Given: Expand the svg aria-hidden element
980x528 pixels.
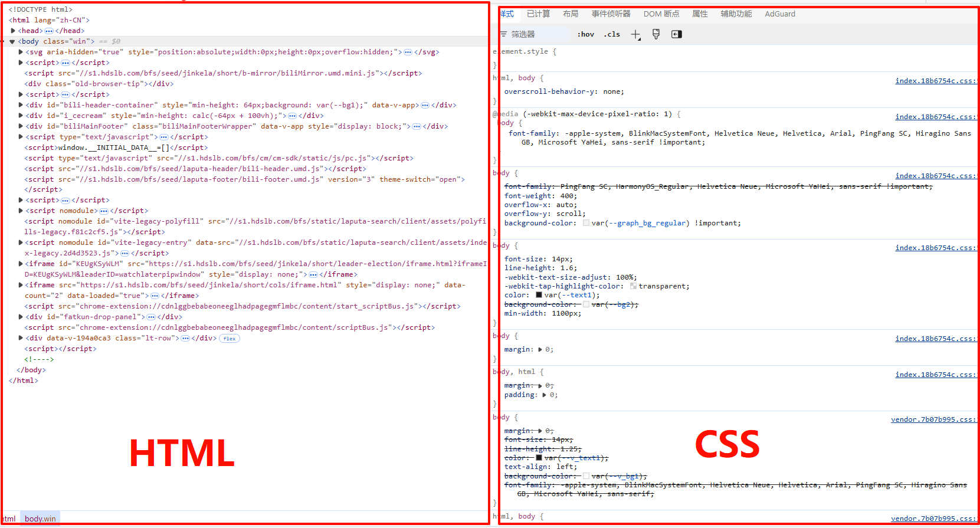Looking at the screenshot, I should click(x=21, y=52).
